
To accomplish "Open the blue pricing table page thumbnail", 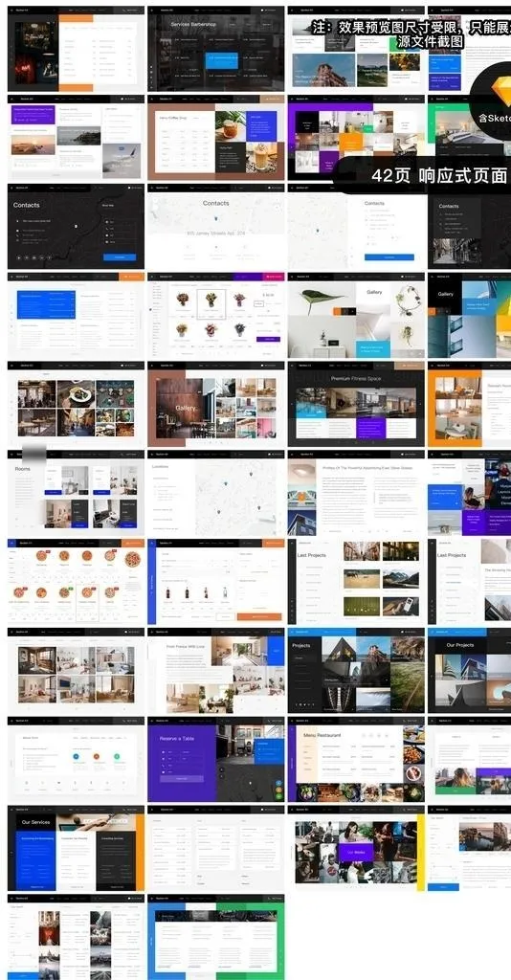I will click(x=76, y=315).
